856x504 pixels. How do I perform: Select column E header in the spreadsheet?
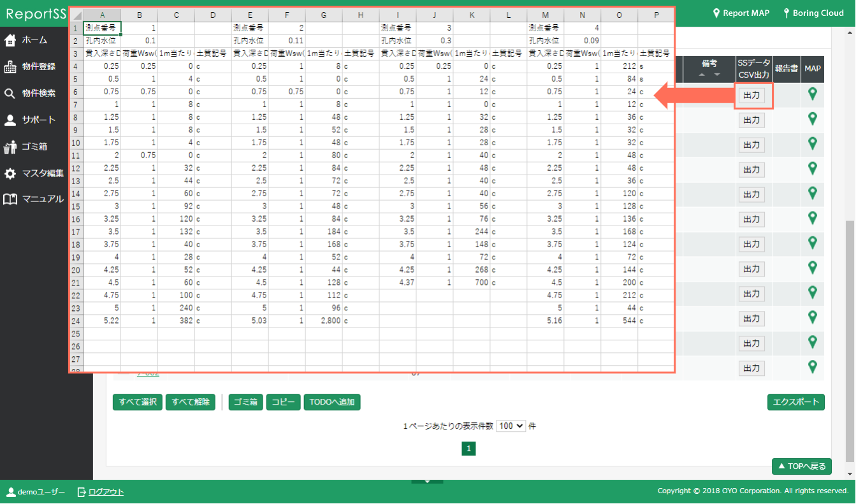click(x=250, y=15)
